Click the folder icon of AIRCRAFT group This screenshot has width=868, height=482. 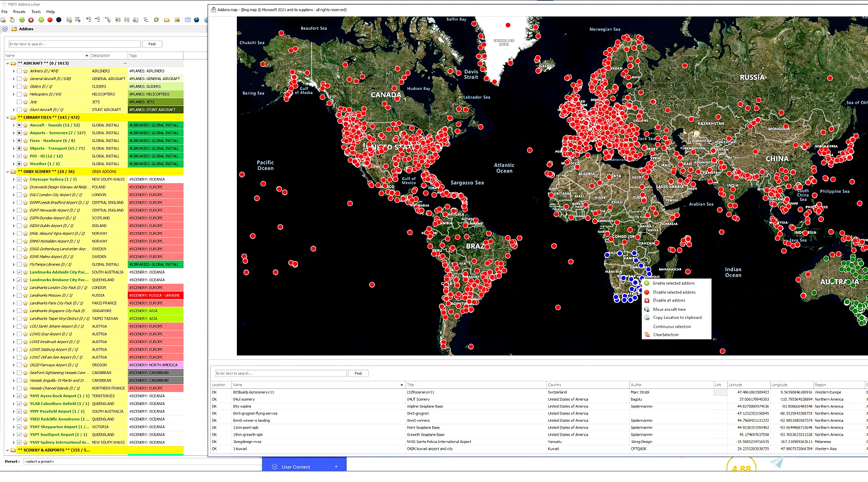coord(13,63)
